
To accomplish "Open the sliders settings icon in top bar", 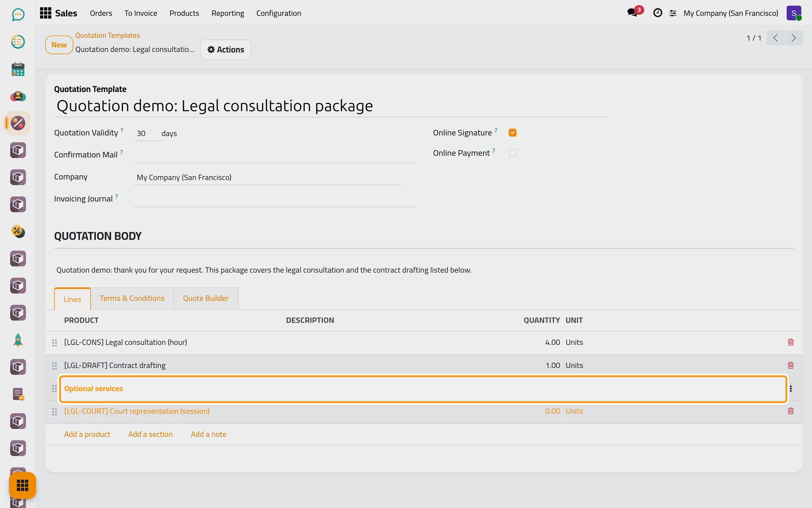I will [x=673, y=14].
